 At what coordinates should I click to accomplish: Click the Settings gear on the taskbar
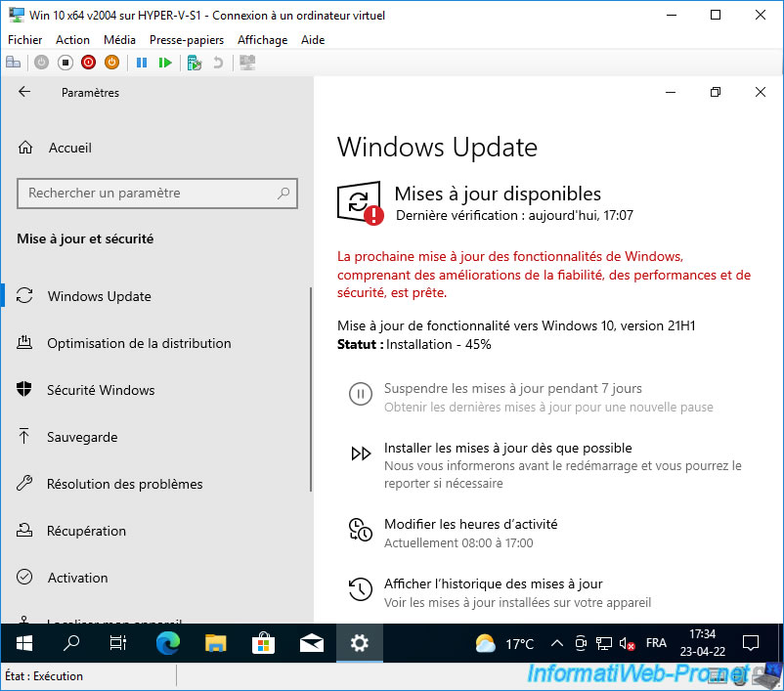(x=360, y=643)
